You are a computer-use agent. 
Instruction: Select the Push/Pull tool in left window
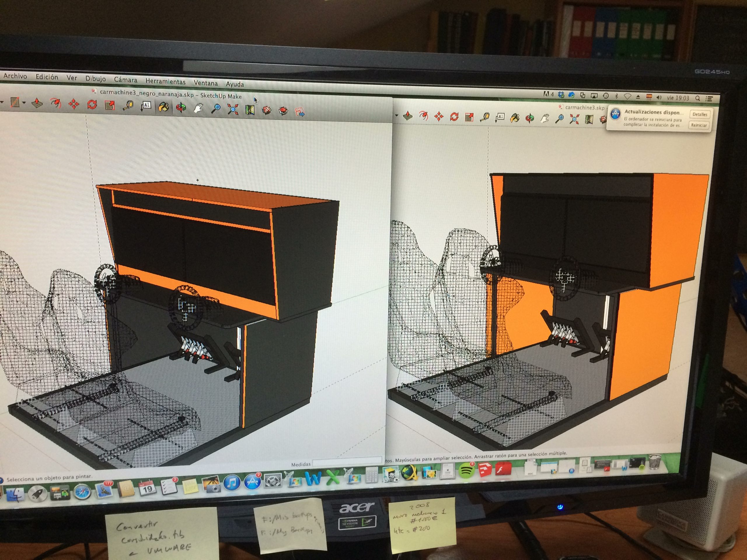(37, 103)
